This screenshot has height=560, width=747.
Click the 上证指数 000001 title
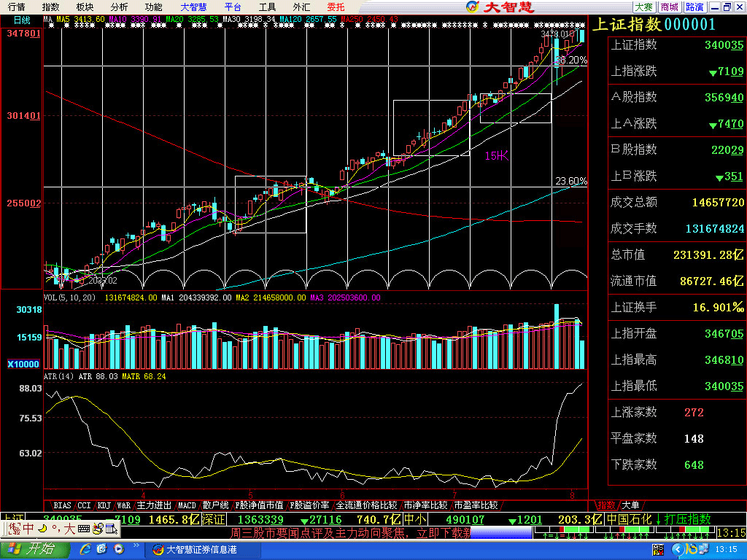(x=654, y=24)
